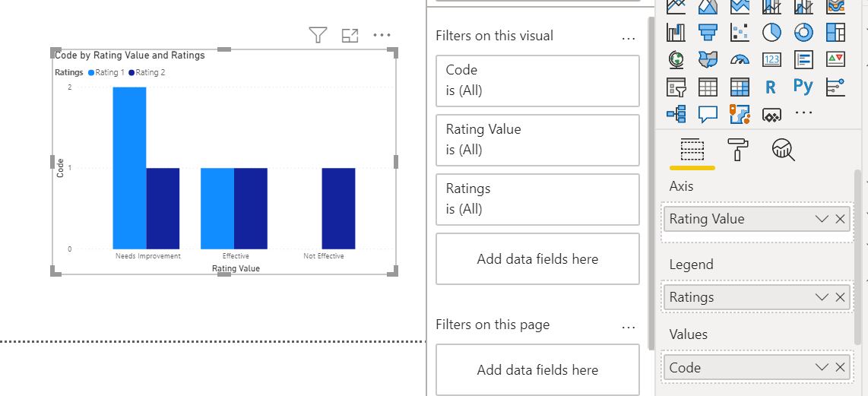Select the Filled map visualization
The width and height of the screenshot is (868, 396).
click(708, 59)
